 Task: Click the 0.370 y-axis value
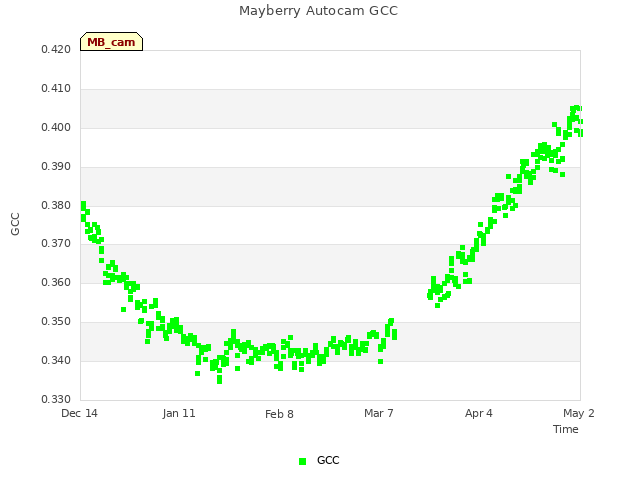(56, 244)
